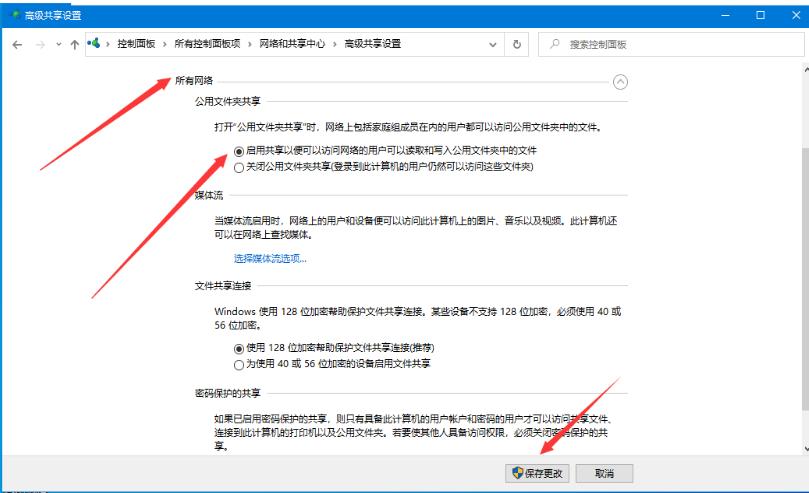Image resolution: width=809 pixels, height=493 pixels.
Task: Open the recent locations dropdown arrow
Action: click(59, 45)
